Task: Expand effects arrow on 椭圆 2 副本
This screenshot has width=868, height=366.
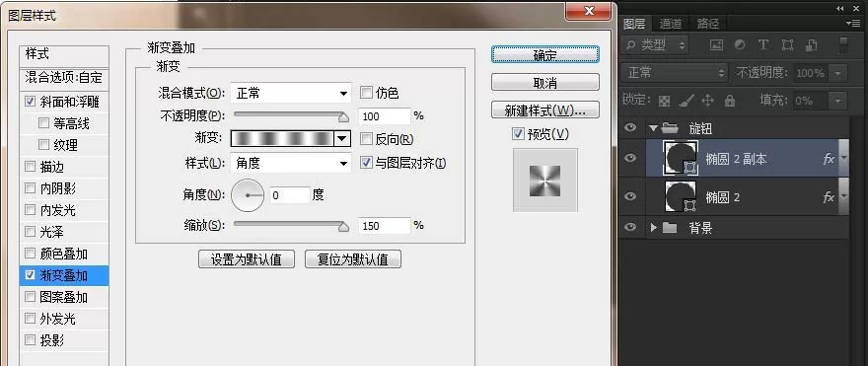Action: pyautogui.click(x=843, y=159)
